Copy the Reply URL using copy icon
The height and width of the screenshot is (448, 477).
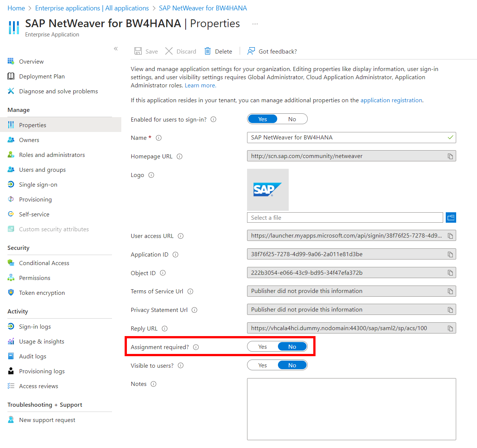pos(450,329)
